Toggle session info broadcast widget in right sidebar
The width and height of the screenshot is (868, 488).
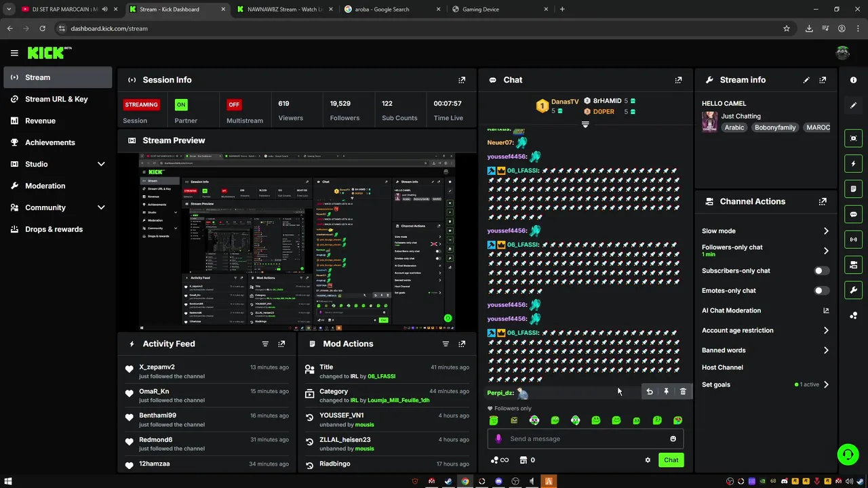(x=853, y=239)
